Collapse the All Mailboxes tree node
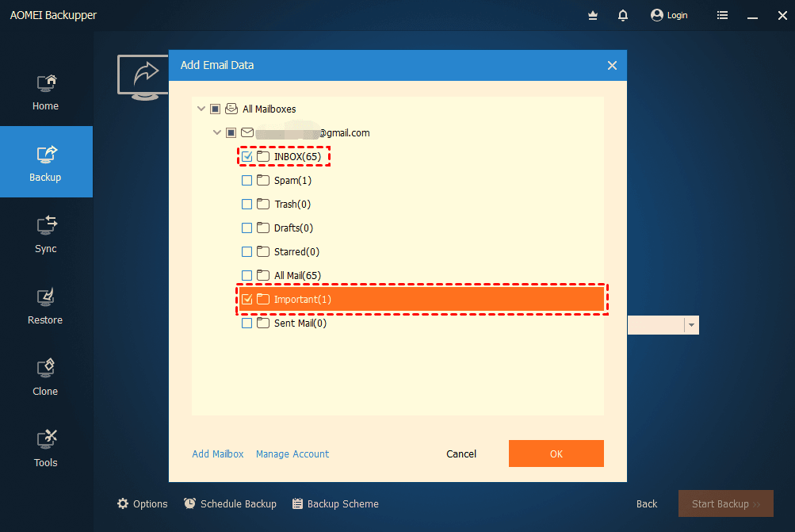 (201, 109)
